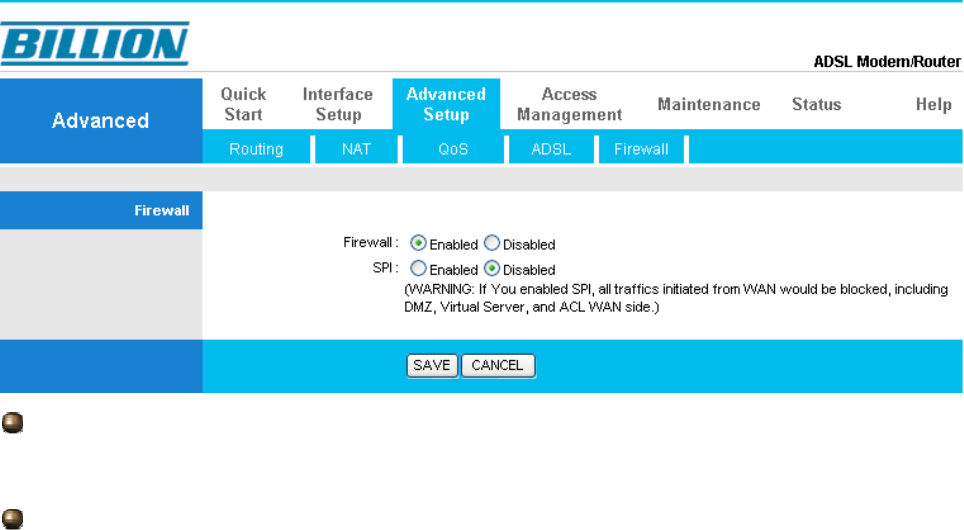Open the ADSL submenu
The width and height of the screenshot is (964, 530).
point(551,149)
